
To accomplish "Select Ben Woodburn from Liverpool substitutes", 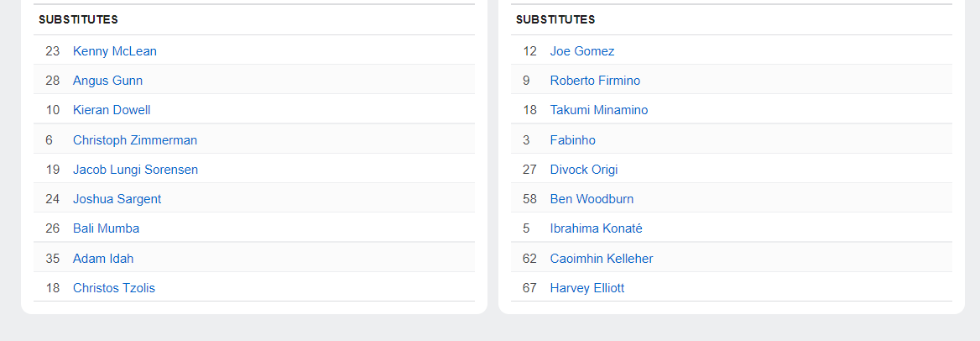I will [592, 199].
